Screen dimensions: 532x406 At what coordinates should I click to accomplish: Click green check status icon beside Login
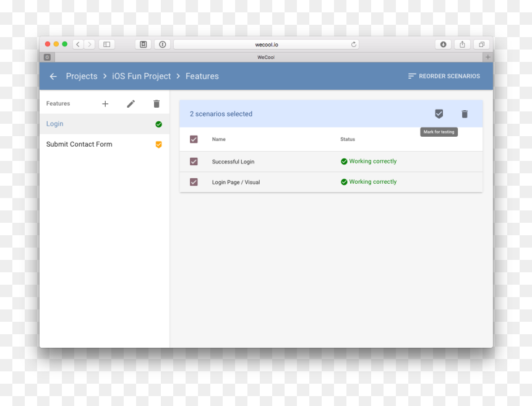coord(158,124)
